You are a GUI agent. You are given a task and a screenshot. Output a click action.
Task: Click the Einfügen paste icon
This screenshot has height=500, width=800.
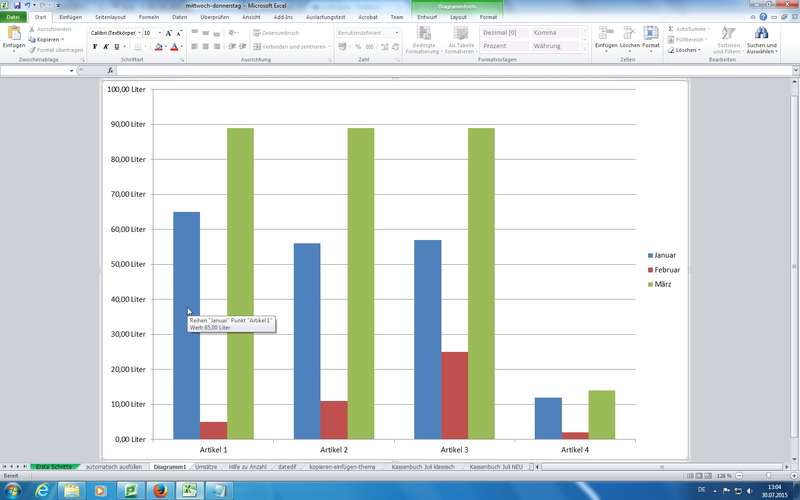pyautogui.click(x=14, y=34)
